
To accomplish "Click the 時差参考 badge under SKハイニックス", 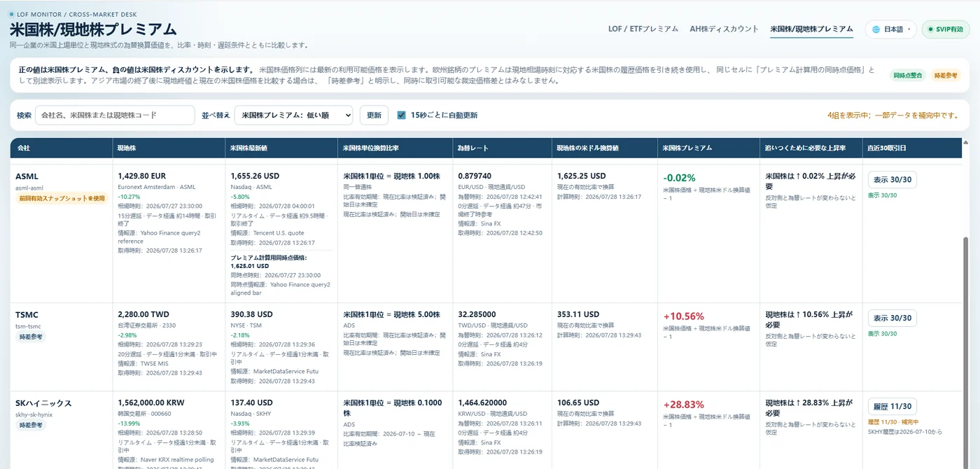I will click(x=31, y=425).
